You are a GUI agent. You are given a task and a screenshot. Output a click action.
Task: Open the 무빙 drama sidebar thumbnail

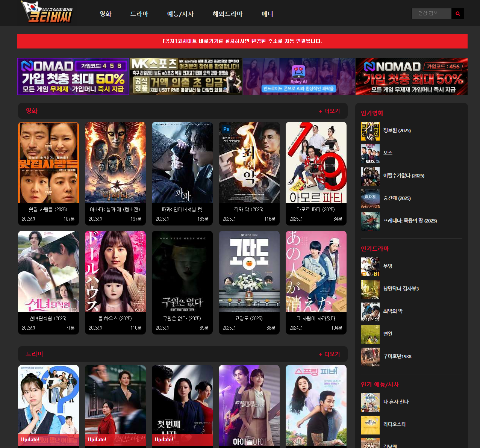370,266
